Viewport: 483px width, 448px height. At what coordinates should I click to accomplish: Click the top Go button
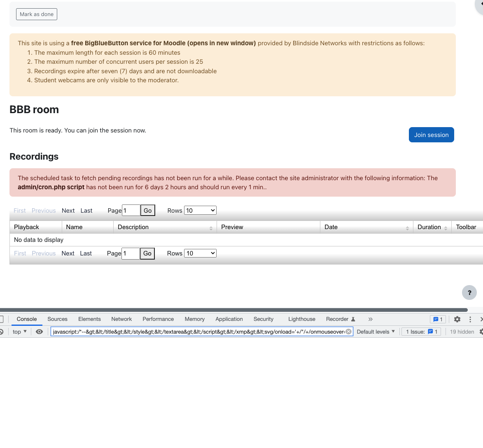147,211
